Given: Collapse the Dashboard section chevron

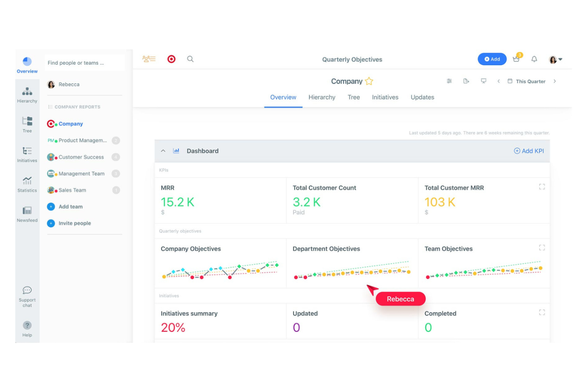Looking at the screenshot, I should tap(163, 151).
